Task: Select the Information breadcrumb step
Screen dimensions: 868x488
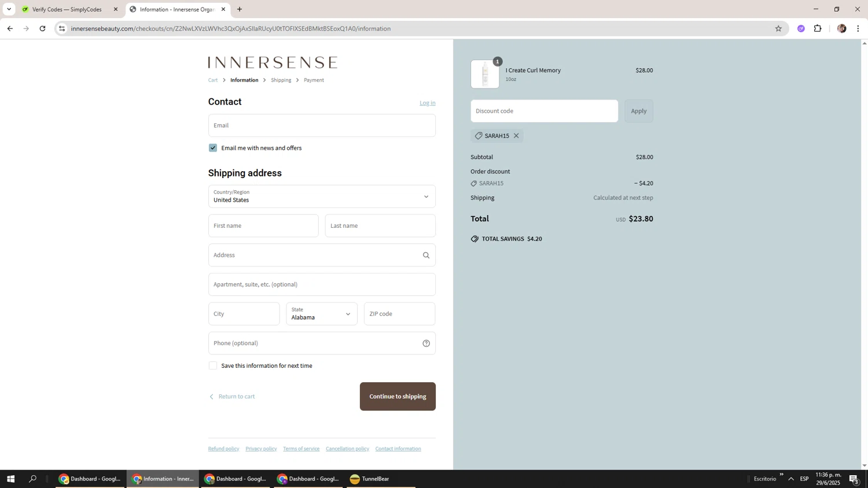Action: pyautogui.click(x=244, y=80)
